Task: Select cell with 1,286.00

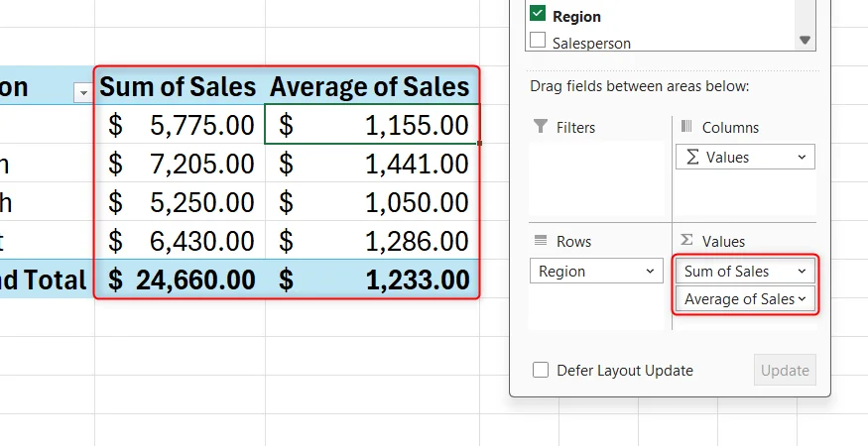Action: (371, 241)
